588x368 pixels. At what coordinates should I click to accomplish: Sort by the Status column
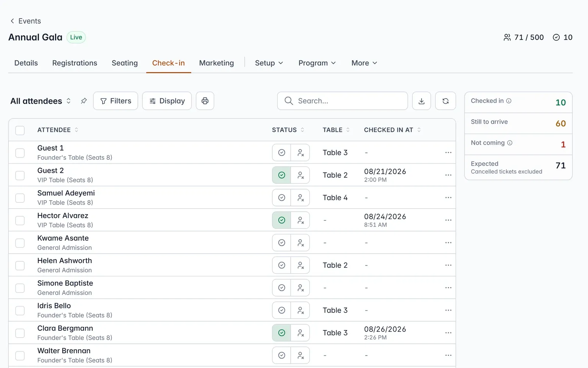[288, 130]
